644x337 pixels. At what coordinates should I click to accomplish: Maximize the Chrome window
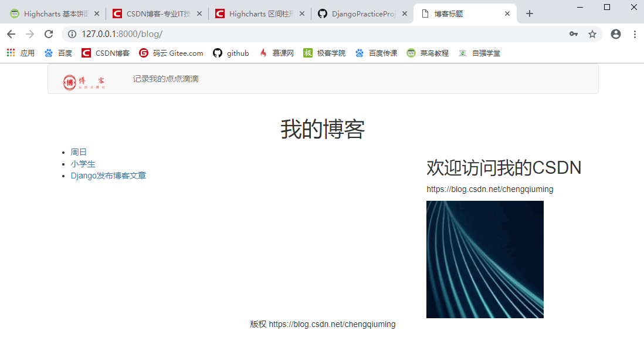(x=607, y=7)
